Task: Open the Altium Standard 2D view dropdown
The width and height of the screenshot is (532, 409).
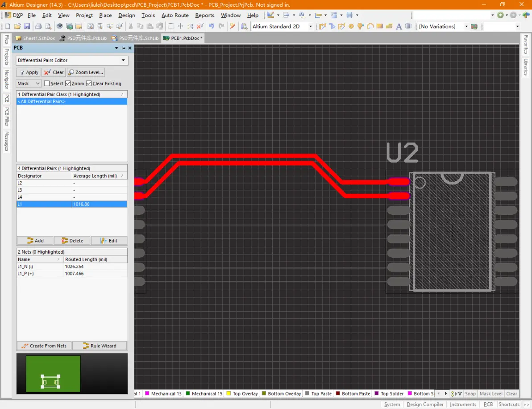Action: point(311,26)
